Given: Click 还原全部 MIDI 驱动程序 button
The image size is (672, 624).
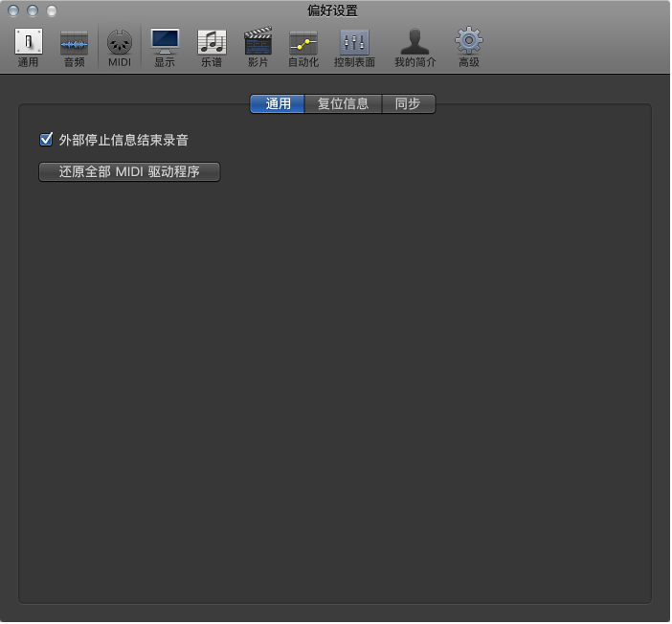Looking at the screenshot, I should tap(129, 172).
